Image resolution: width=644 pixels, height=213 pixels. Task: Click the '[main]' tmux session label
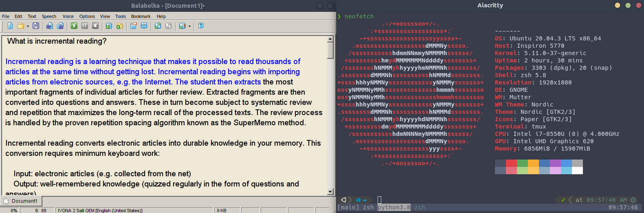click(x=348, y=207)
